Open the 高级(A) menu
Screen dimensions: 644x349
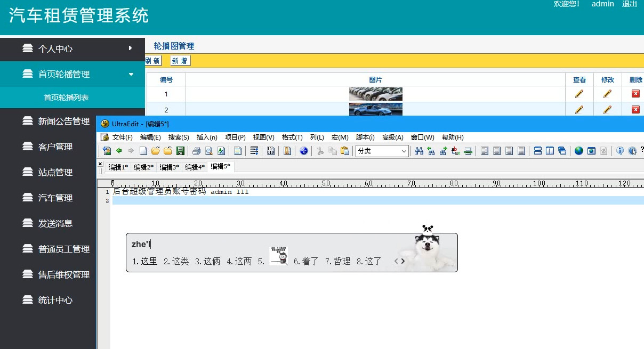(393, 137)
